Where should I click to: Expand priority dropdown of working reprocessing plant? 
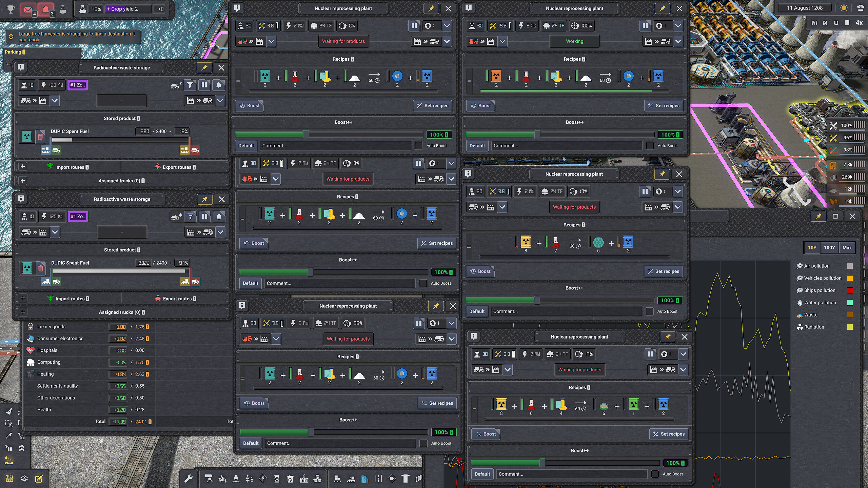678,25
